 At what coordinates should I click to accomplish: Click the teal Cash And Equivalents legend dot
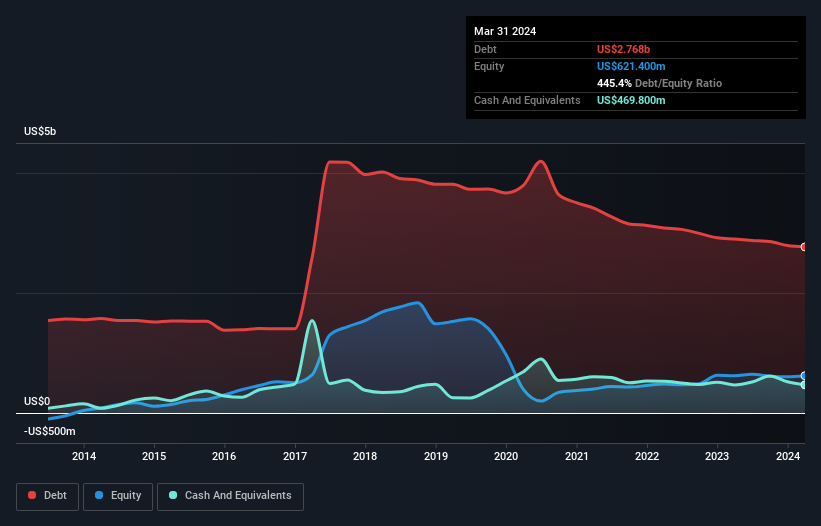pyautogui.click(x=173, y=495)
